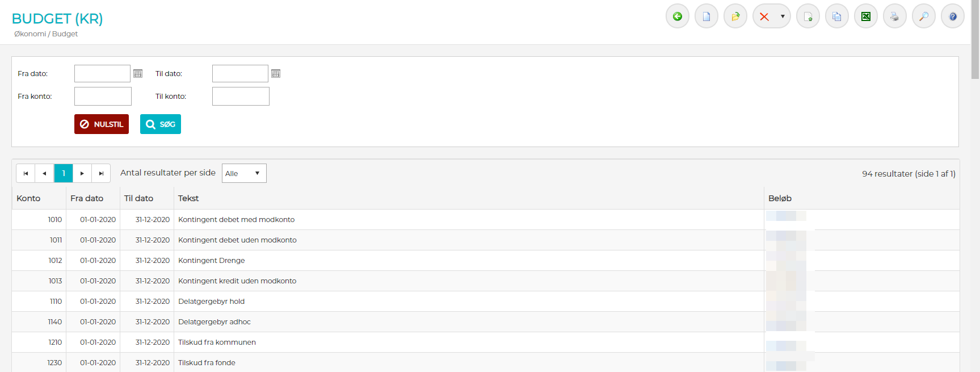980x372 pixels.
Task: Click the new blank document icon
Action: 706,16
